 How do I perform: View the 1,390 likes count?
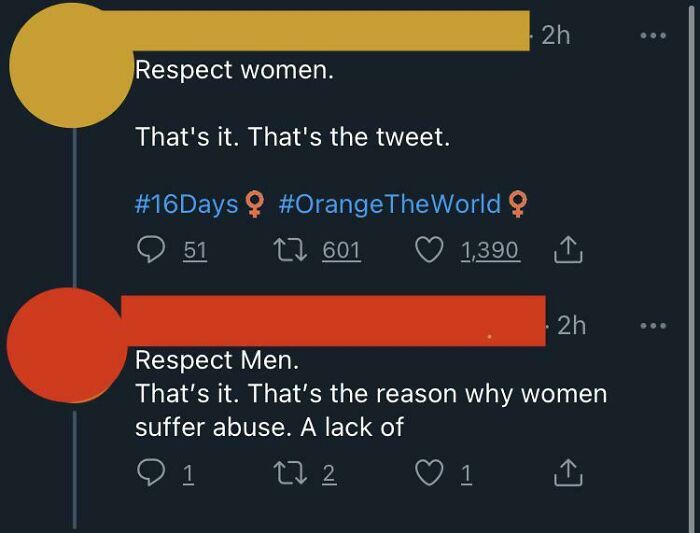[x=490, y=250]
